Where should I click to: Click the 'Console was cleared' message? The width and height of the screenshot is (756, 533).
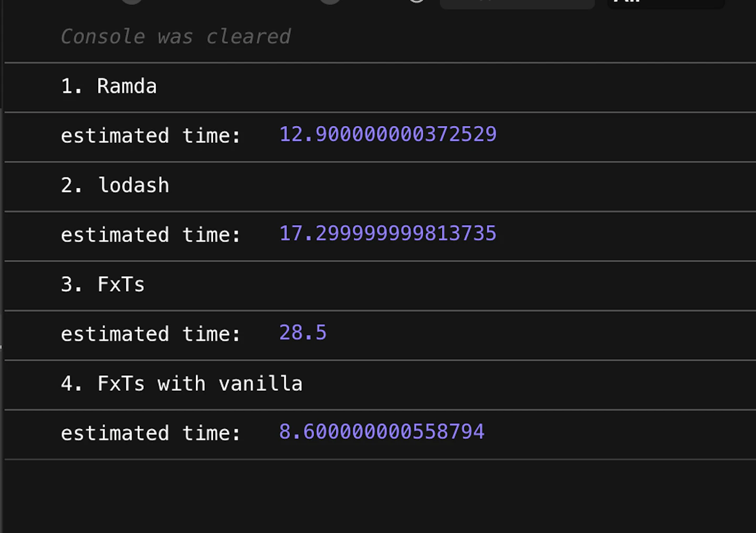click(x=175, y=37)
